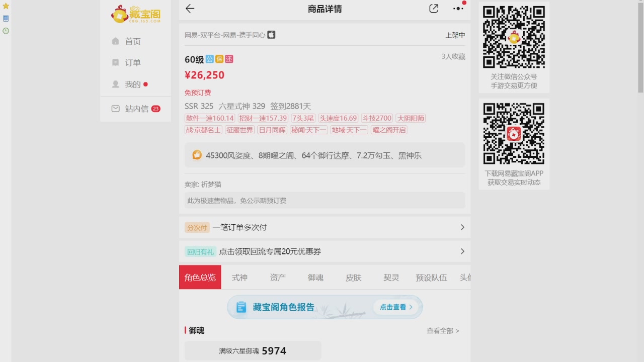The width and height of the screenshot is (644, 362).
Task: Switch to the 资产 tab
Action: tap(278, 277)
